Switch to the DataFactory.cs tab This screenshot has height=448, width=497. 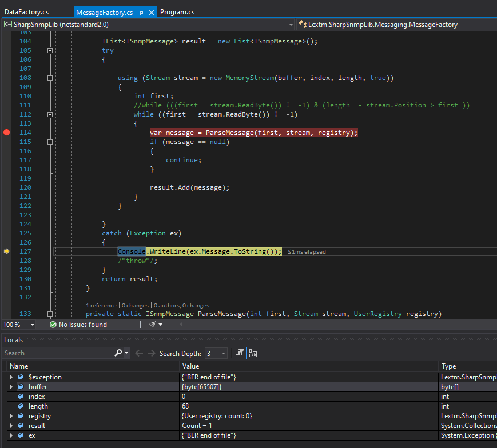point(26,12)
